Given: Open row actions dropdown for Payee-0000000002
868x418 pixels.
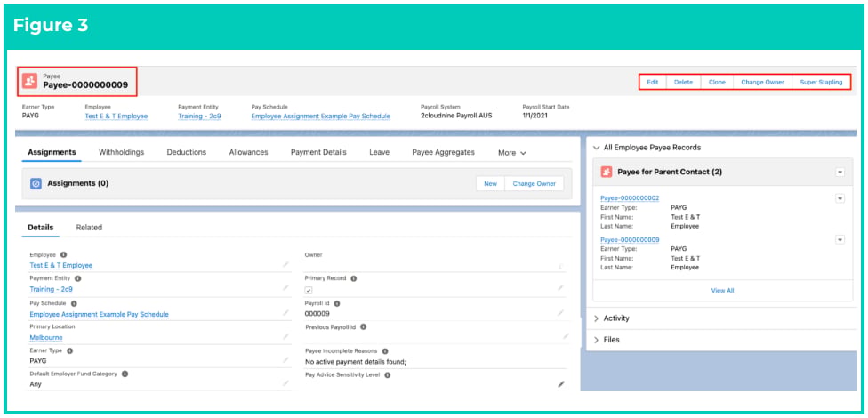Looking at the screenshot, I should click(x=840, y=198).
